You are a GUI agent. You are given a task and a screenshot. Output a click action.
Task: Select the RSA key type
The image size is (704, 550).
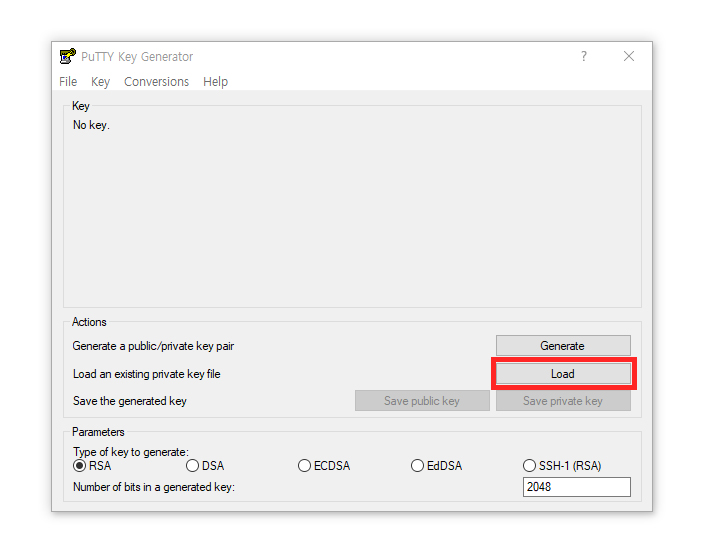pyautogui.click(x=92, y=466)
